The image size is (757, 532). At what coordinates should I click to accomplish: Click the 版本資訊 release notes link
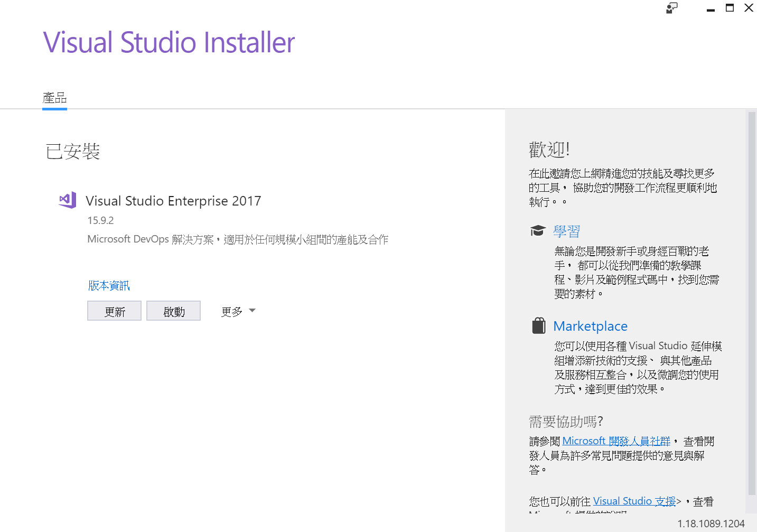[108, 285]
